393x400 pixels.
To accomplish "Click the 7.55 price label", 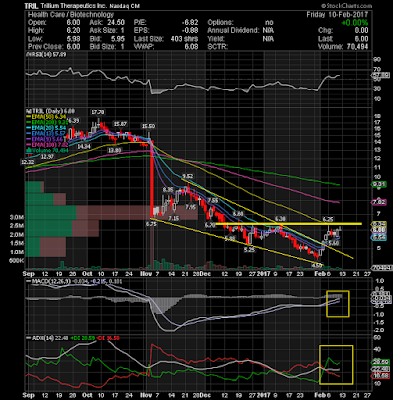I will point(213,200).
